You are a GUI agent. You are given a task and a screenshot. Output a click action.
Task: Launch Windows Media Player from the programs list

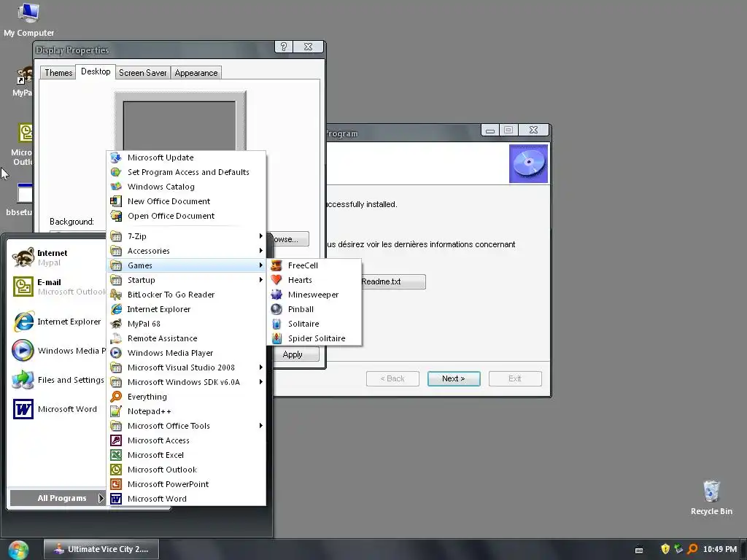tap(186, 353)
